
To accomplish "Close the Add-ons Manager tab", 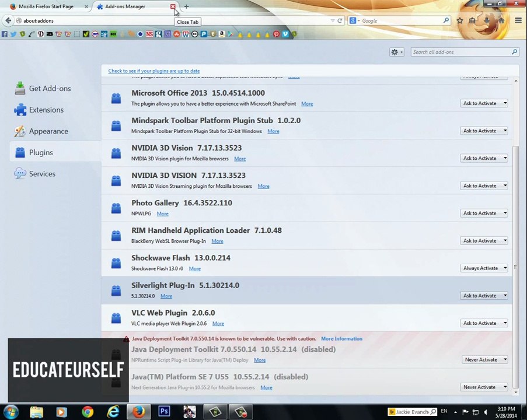I will coord(173,6).
